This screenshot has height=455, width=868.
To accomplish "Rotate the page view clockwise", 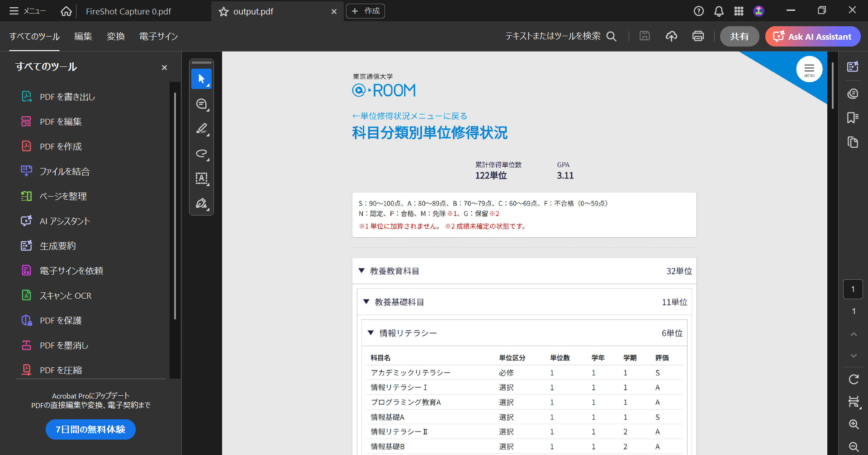I will pyautogui.click(x=854, y=380).
